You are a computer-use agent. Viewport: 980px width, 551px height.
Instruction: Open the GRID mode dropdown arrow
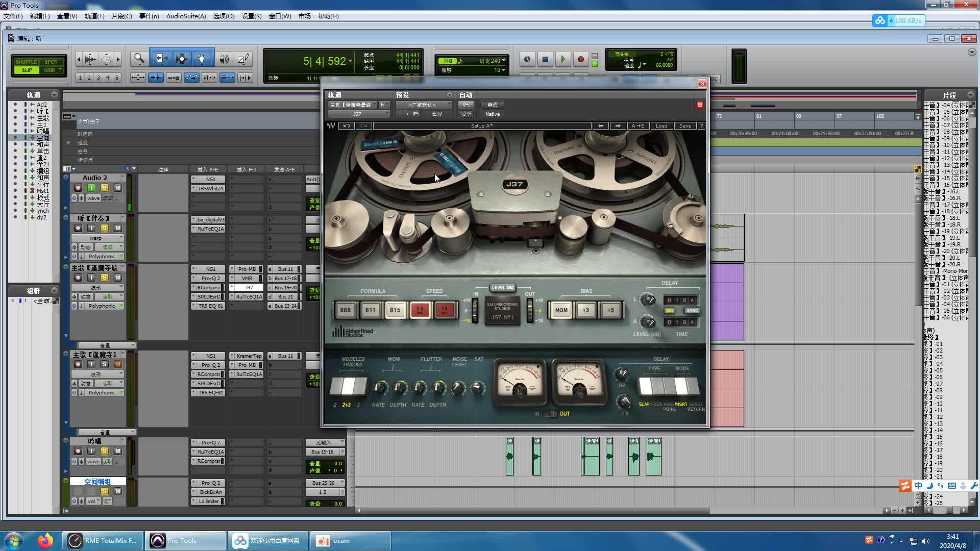pos(60,70)
